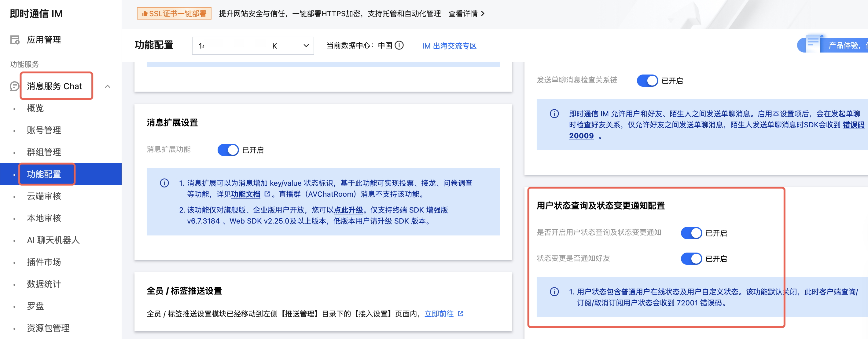Click the 应用管理 sidebar icon
Screen dimensions: 868x339
[x=15, y=40]
